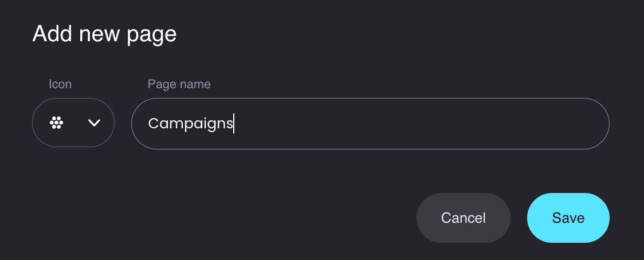Click the Add new page dialog title
This screenshot has height=260, width=644.
104,34
